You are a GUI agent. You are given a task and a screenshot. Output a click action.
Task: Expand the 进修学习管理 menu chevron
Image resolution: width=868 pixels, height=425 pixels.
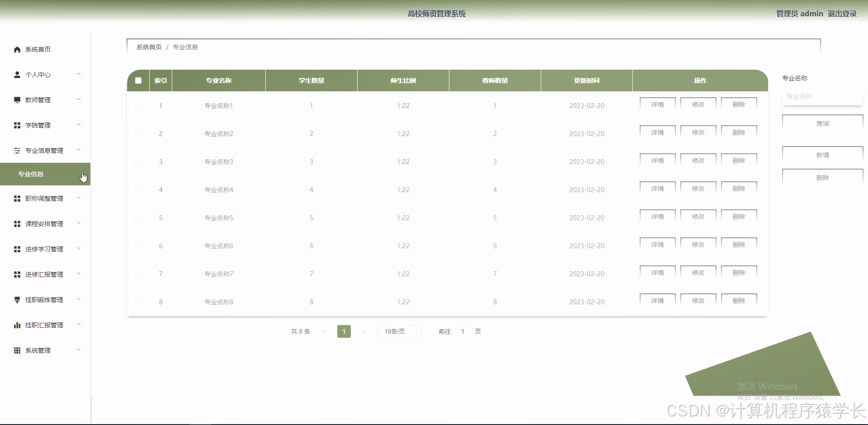click(x=79, y=249)
